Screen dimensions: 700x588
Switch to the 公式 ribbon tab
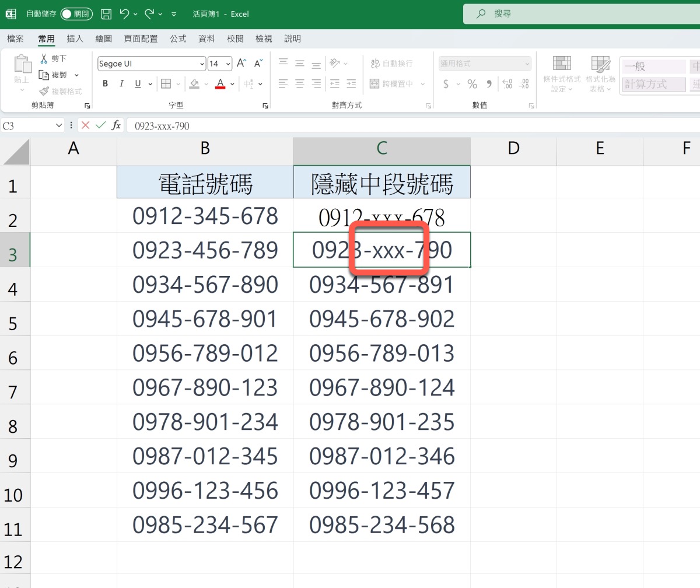click(x=178, y=38)
